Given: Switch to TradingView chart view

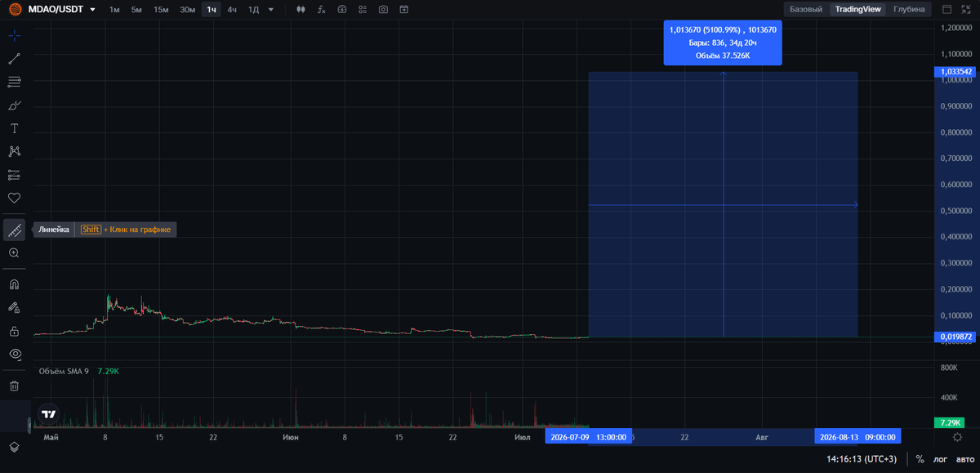Looking at the screenshot, I should pos(857,9).
